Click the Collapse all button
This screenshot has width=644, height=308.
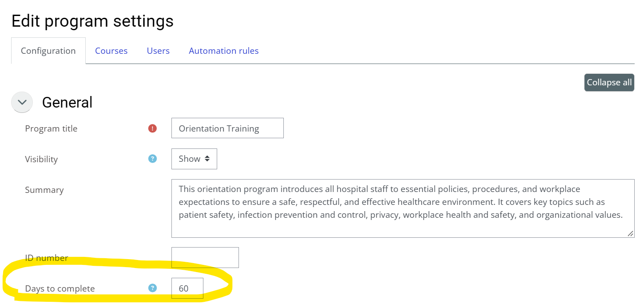609,83
